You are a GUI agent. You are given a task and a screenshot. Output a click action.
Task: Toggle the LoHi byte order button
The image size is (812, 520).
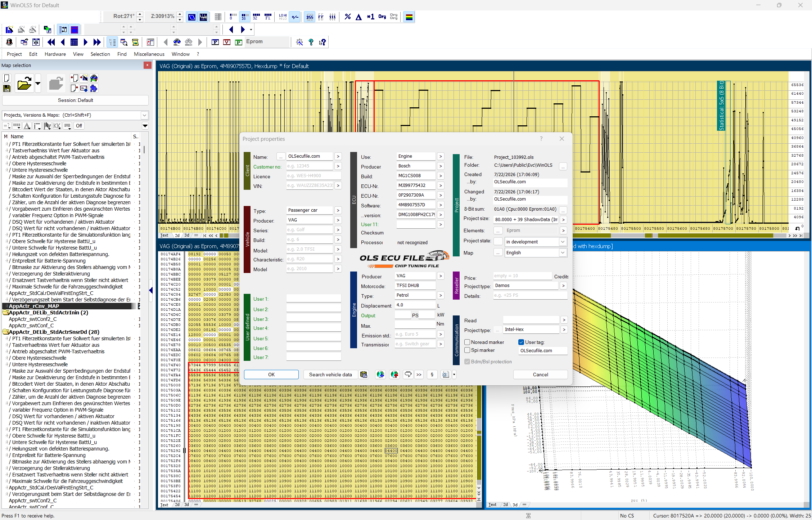click(283, 17)
